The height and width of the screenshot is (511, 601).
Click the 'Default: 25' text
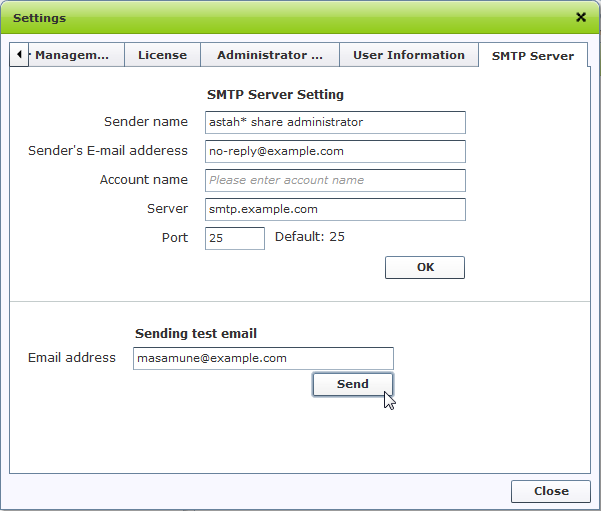310,237
